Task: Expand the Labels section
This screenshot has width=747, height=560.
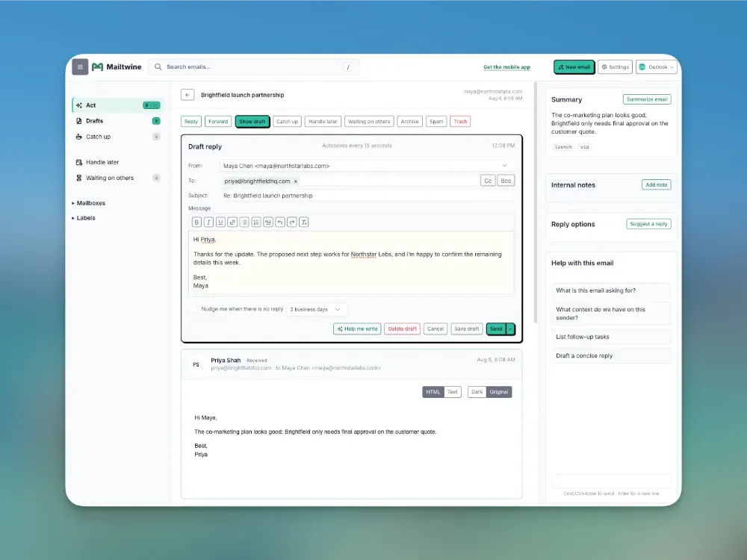Action: click(84, 218)
